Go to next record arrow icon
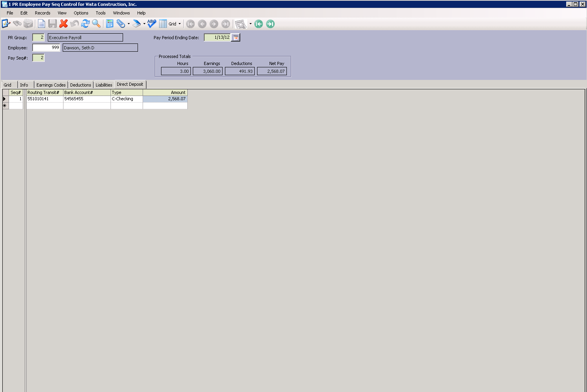587x392 pixels. point(214,24)
